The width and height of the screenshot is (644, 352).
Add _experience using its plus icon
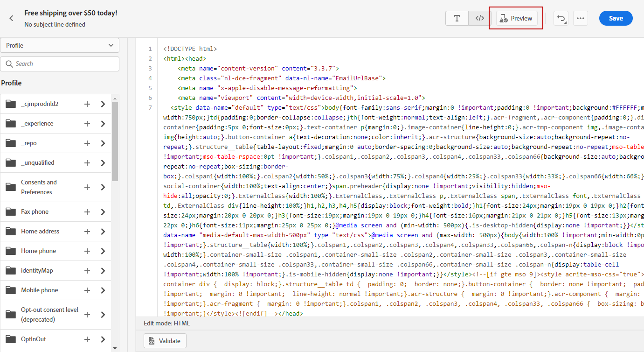click(87, 124)
